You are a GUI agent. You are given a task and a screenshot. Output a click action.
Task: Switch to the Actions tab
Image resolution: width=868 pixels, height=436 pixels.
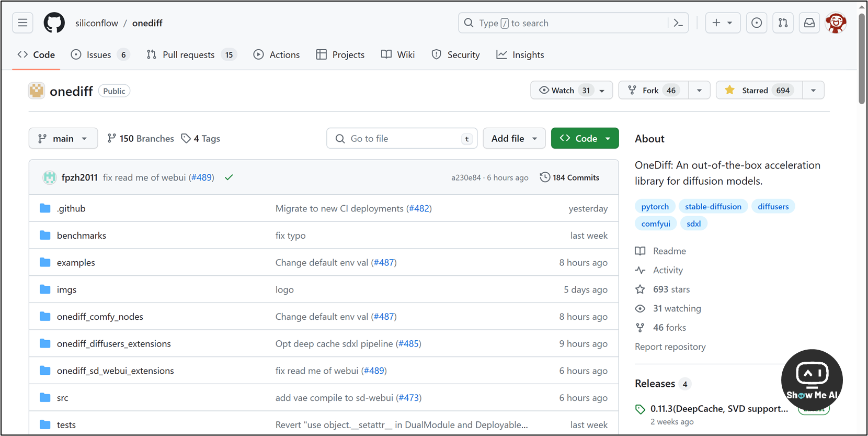tap(277, 54)
